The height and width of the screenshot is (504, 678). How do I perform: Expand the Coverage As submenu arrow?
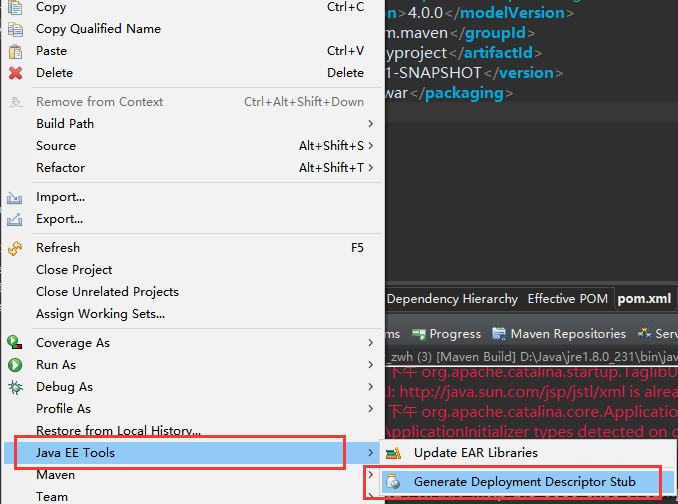click(371, 343)
